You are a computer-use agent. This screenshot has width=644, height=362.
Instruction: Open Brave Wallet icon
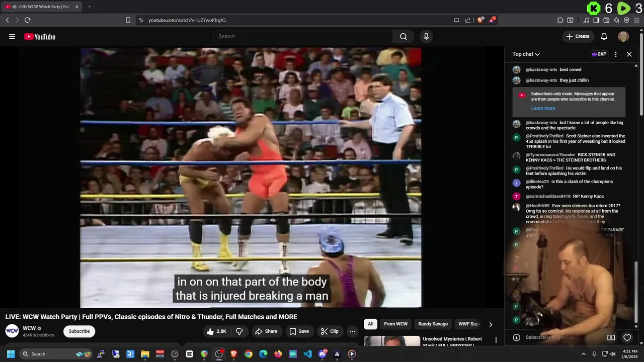click(x=606, y=20)
